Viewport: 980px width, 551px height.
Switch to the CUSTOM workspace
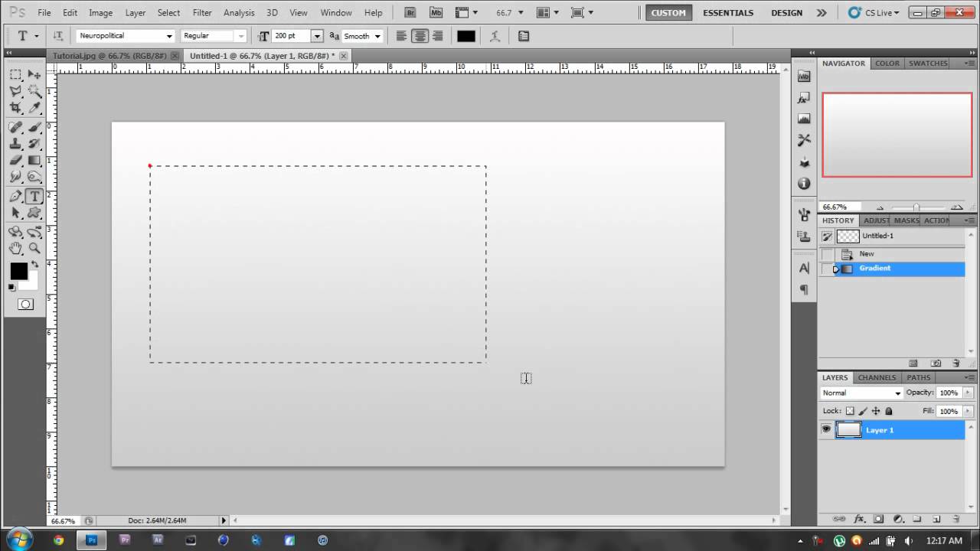[x=668, y=13]
